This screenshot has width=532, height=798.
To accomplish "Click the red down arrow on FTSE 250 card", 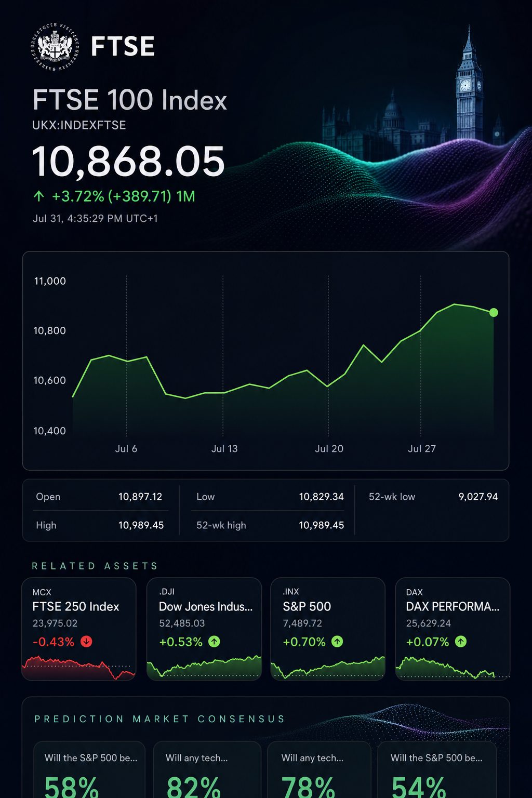I will [x=86, y=642].
